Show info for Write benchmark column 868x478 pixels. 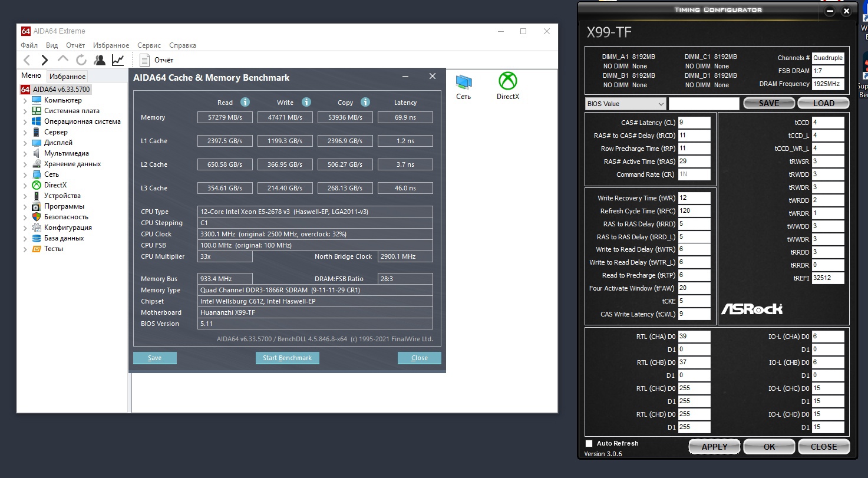(x=306, y=102)
